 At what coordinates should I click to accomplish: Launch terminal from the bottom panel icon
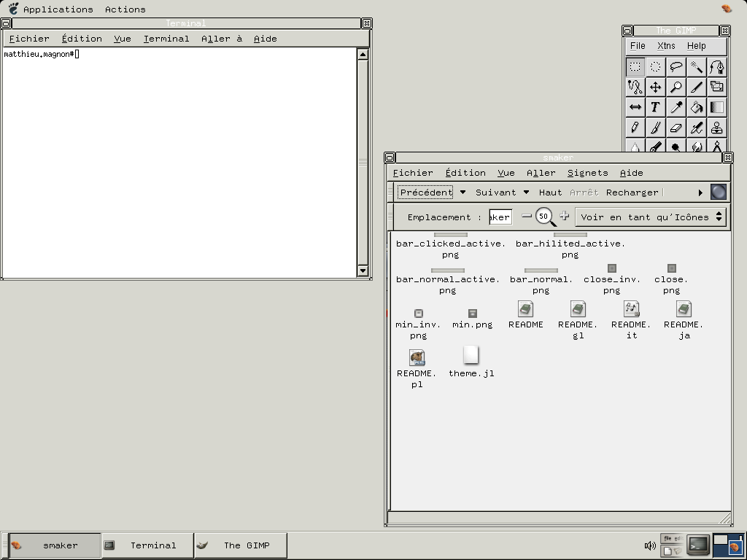698,545
